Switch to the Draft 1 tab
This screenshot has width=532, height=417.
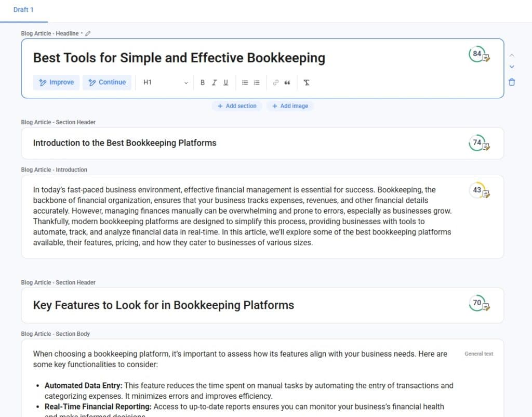(24, 10)
